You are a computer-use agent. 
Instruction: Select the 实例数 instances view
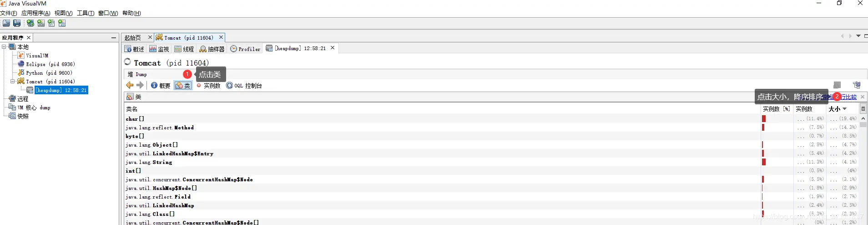[x=209, y=86]
